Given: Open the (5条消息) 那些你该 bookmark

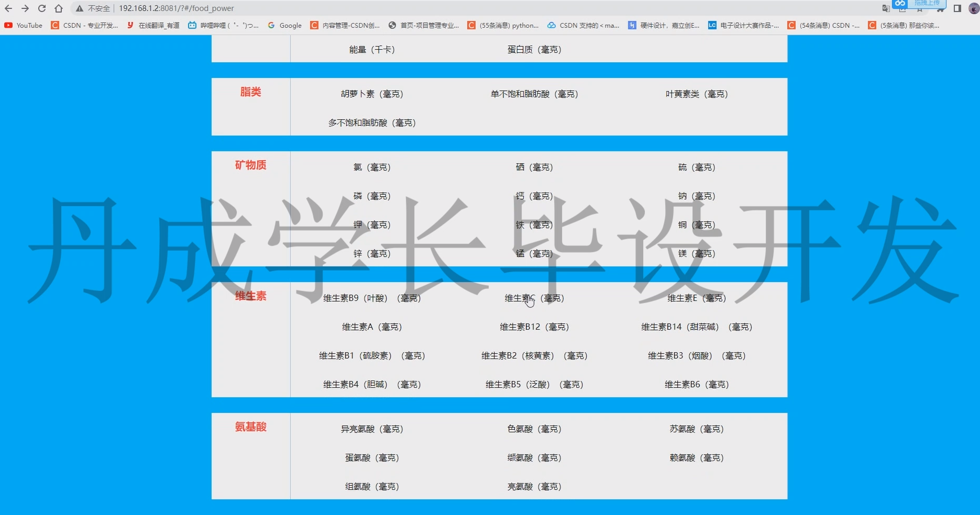Looking at the screenshot, I should pyautogui.click(x=904, y=25).
